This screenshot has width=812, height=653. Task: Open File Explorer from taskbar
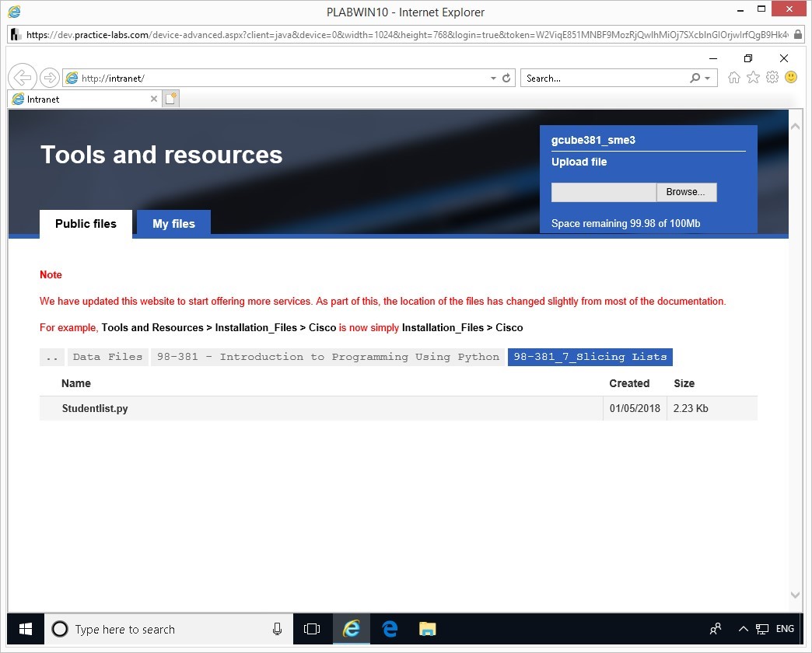[x=427, y=629]
